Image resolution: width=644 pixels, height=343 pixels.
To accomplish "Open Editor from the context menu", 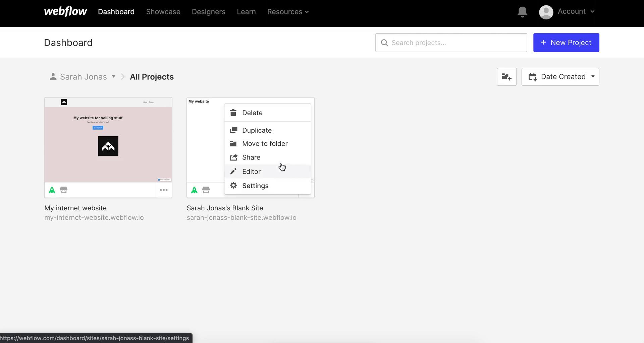I will pos(268,171).
